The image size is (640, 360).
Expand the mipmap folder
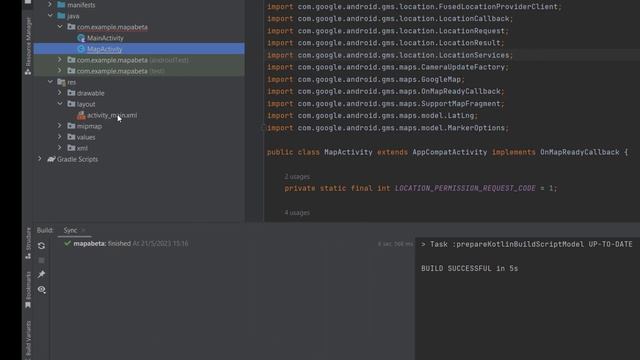point(60,126)
